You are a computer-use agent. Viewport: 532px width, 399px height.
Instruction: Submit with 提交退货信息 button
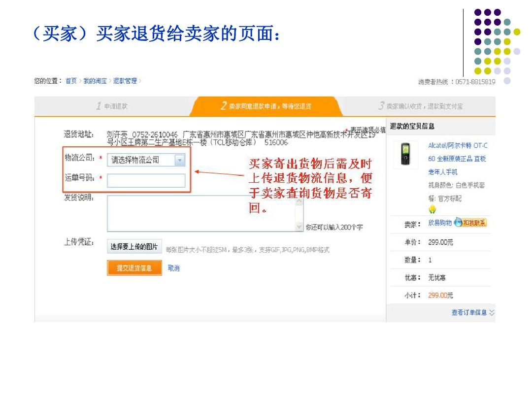134,268
